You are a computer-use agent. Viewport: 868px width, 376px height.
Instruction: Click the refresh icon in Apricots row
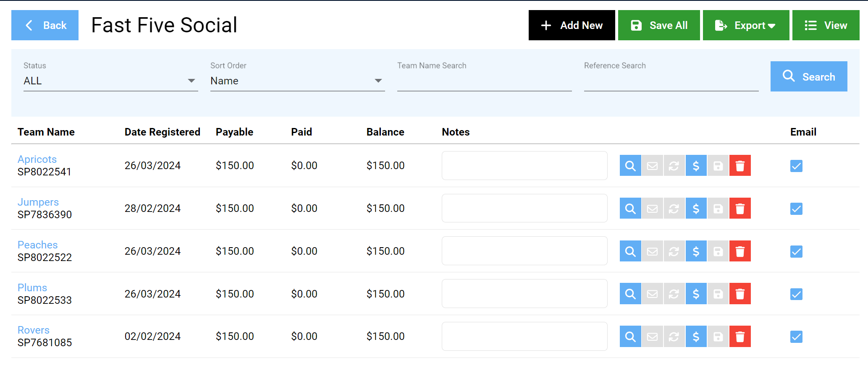(674, 166)
